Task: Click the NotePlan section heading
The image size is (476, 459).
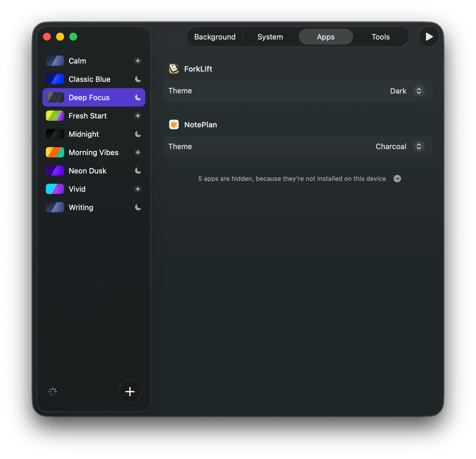Action: pos(200,125)
